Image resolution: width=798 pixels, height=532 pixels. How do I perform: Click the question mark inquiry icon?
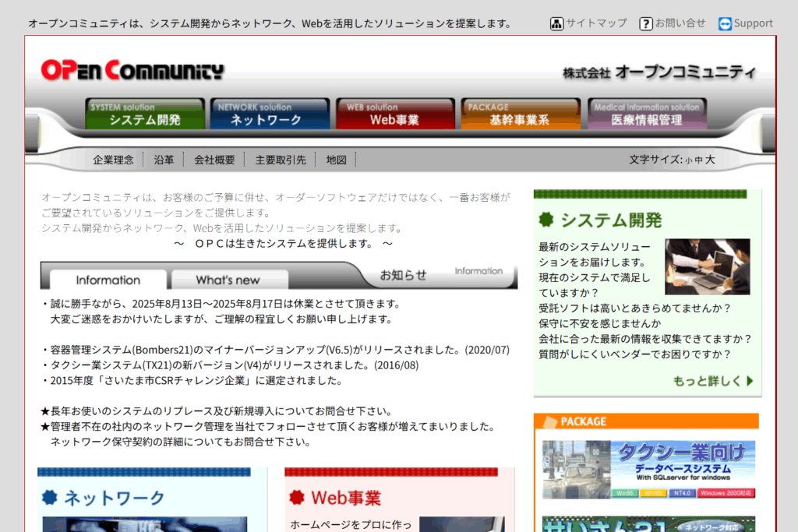pos(646,23)
